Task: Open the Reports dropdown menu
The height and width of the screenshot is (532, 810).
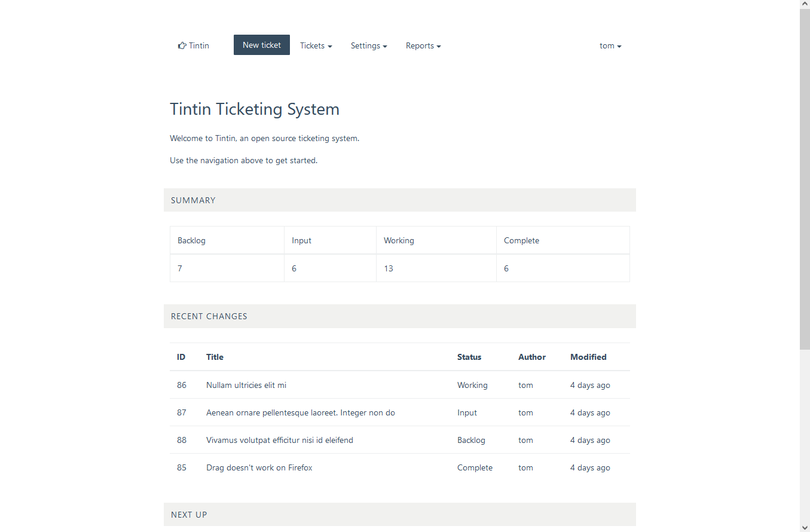Action: pyautogui.click(x=423, y=46)
